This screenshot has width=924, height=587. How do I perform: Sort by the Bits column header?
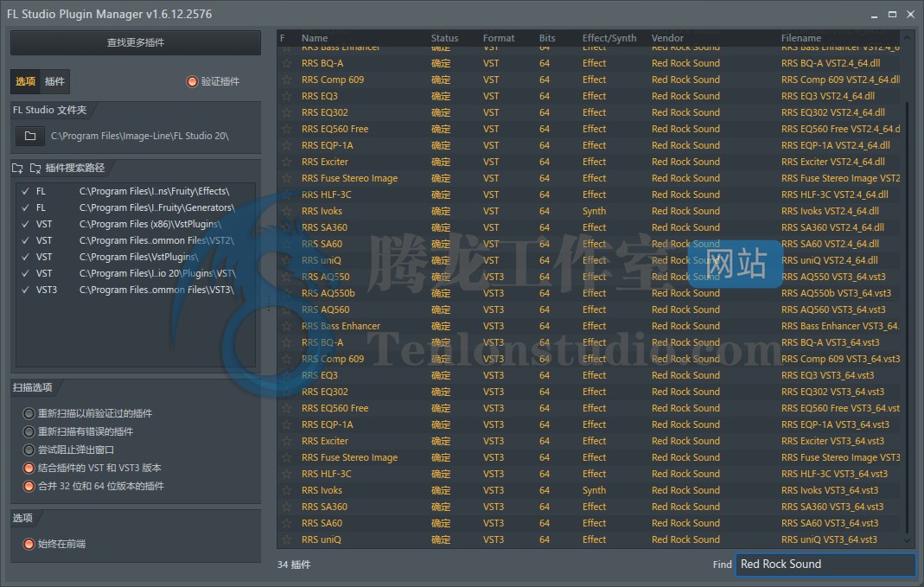547,38
